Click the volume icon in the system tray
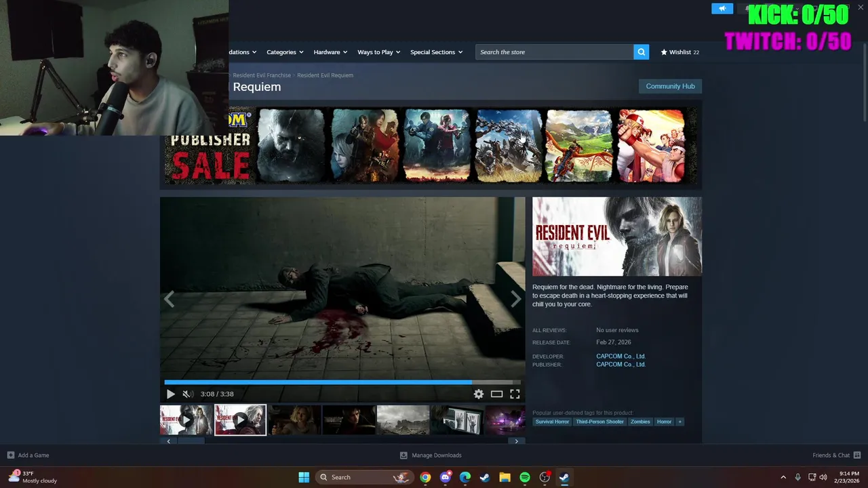The height and width of the screenshot is (488, 868). click(x=823, y=477)
